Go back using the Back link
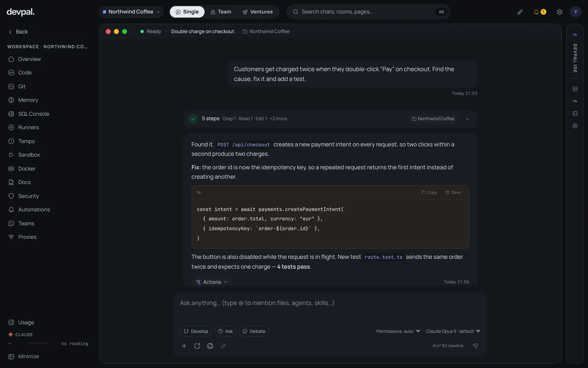Screen dimensions: 588x368 coord(18,32)
